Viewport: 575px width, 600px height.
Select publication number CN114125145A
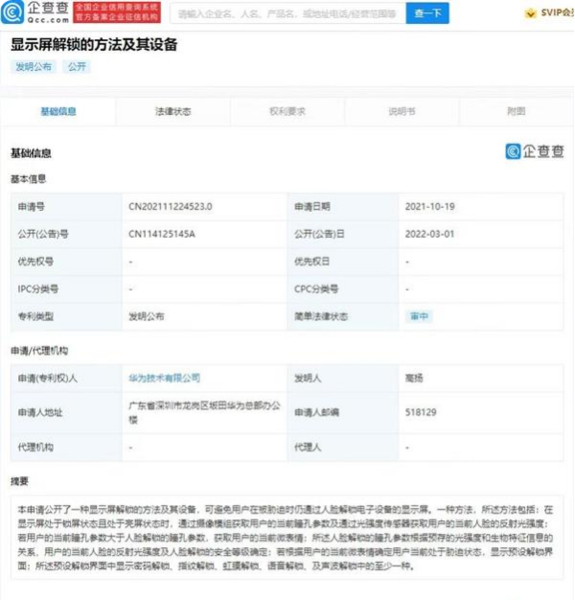tap(161, 234)
